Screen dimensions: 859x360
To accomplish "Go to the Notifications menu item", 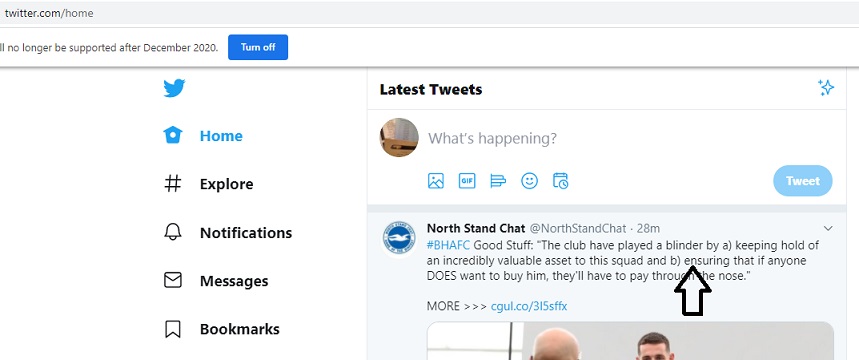I will (246, 233).
